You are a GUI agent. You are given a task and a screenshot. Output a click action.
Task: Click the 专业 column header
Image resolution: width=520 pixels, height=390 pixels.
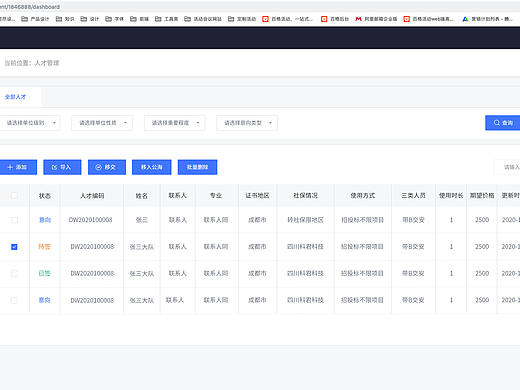(216, 196)
